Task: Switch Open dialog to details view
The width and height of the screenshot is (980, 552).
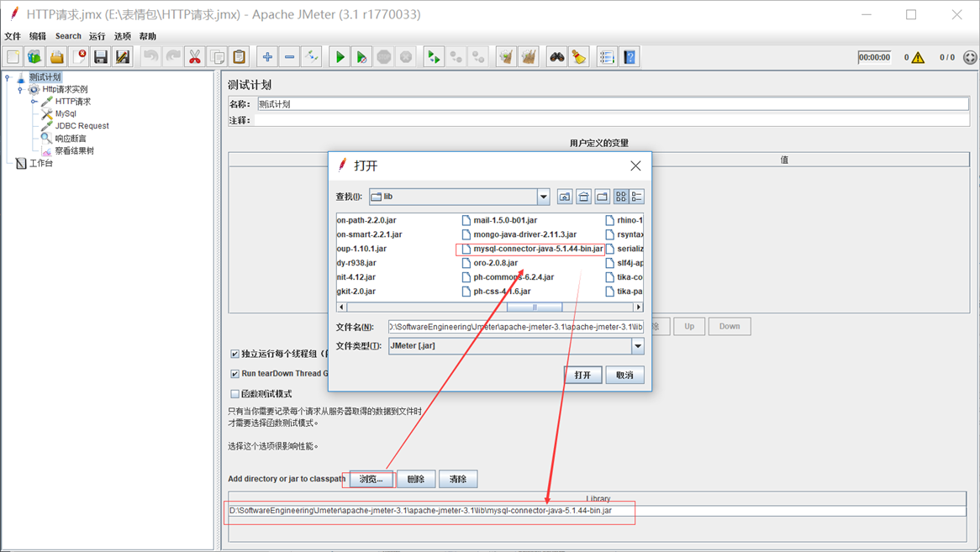Action: click(x=637, y=197)
